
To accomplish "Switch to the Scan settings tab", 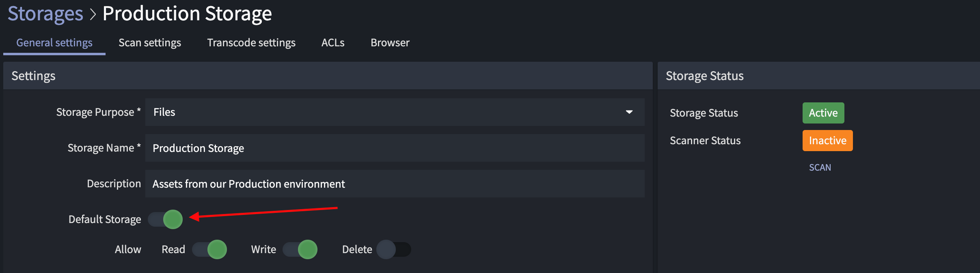I will [x=150, y=43].
